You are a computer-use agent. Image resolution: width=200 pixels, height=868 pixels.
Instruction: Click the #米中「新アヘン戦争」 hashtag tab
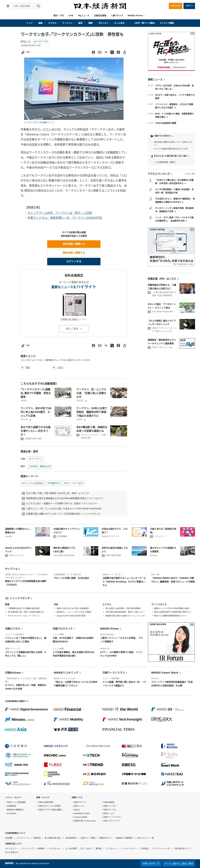coord(145,23)
